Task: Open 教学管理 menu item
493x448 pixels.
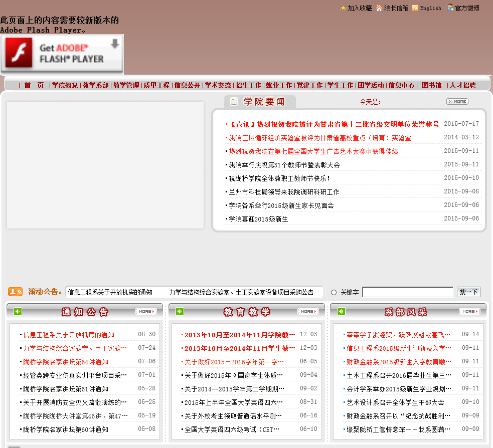Action: pyautogui.click(x=126, y=85)
